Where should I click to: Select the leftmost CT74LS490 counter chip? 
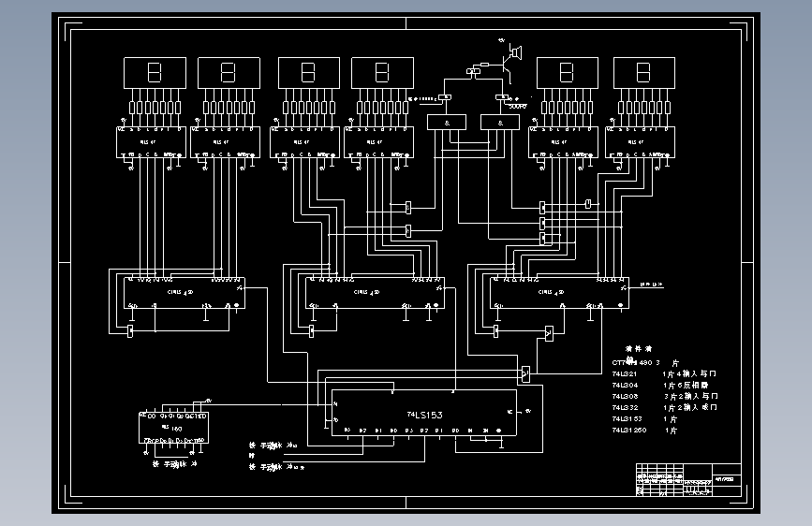click(x=184, y=293)
